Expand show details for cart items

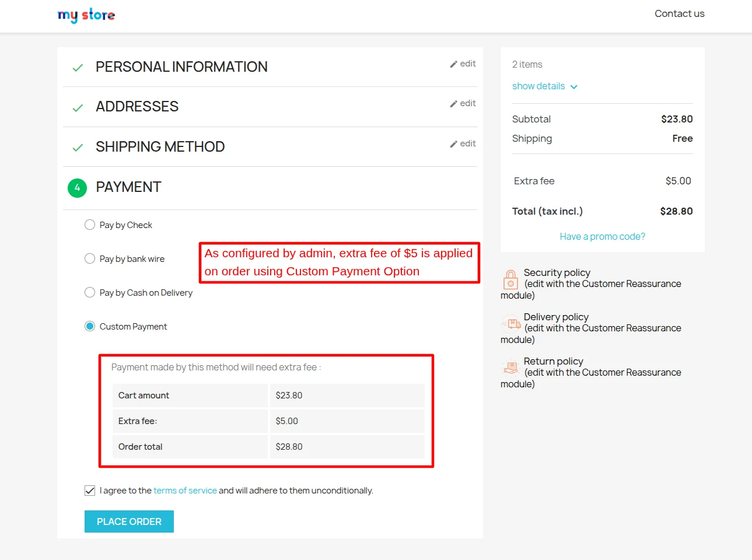(x=544, y=86)
